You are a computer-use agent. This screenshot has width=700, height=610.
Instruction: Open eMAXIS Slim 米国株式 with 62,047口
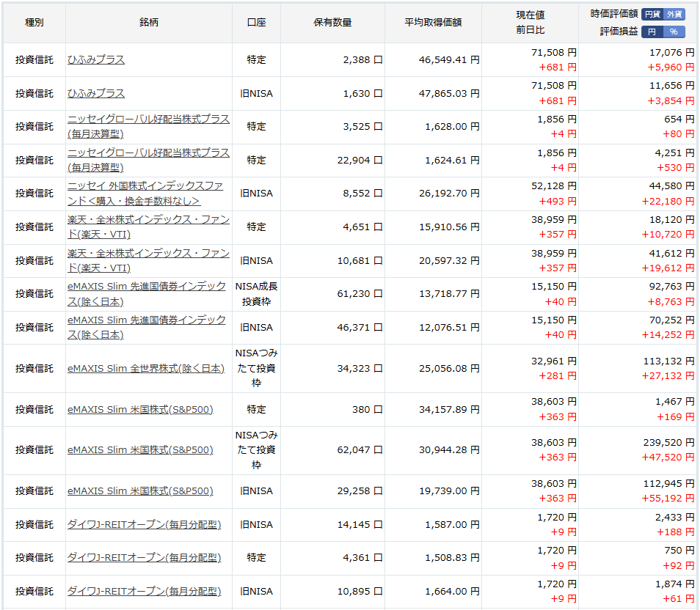pyautogui.click(x=140, y=450)
